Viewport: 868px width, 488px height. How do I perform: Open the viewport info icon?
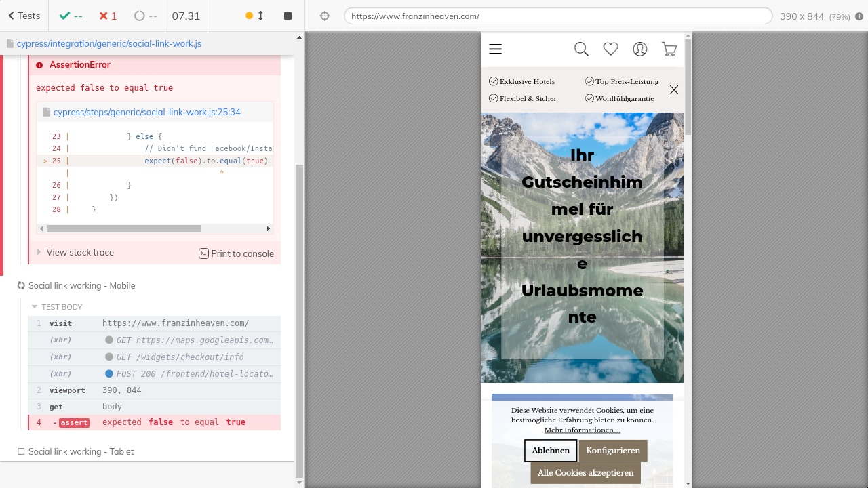pos(859,16)
